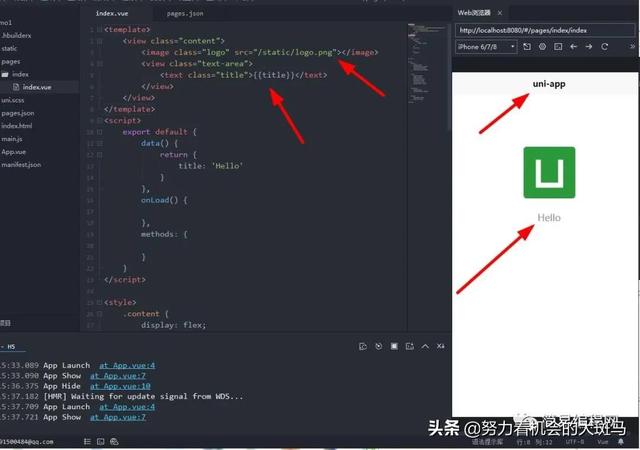Open App.vue:10 link on App Hide line
Viewport: 640px width, 450px height.
pyautogui.click(x=120, y=386)
